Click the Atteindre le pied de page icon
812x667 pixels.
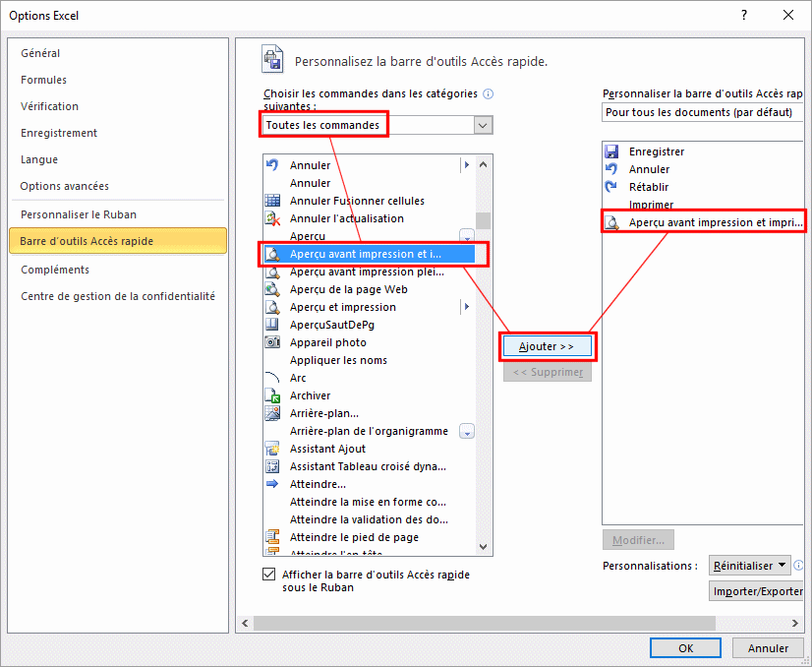click(x=272, y=537)
